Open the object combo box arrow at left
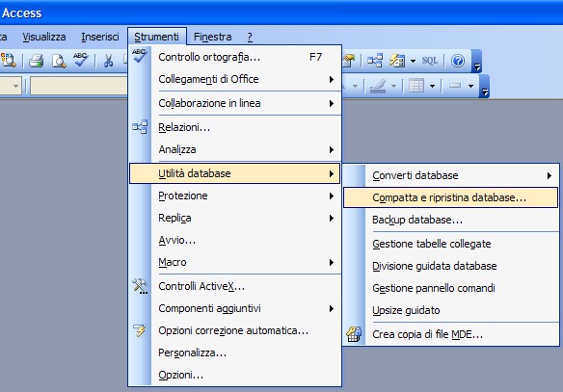The image size is (563, 392). (x=15, y=86)
